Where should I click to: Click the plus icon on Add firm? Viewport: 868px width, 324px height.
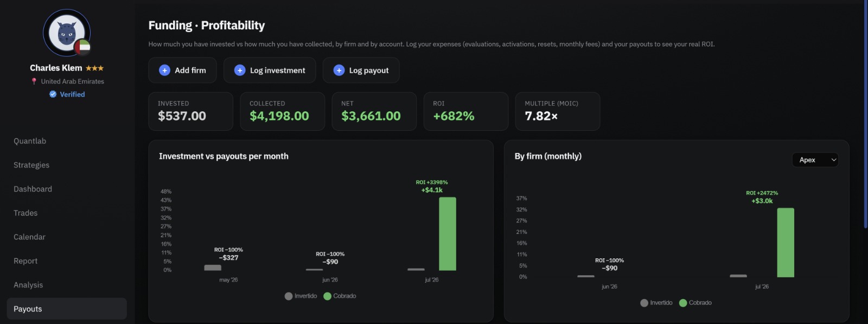164,71
